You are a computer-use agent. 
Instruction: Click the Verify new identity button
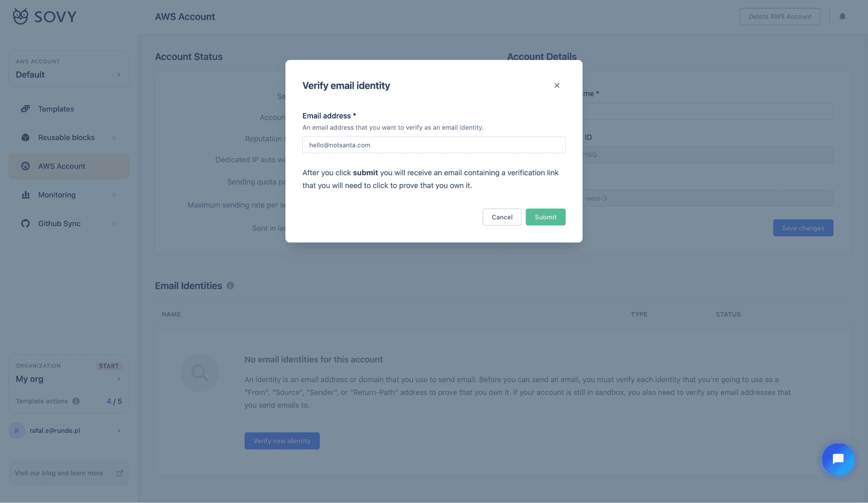(x=282, y=441)
